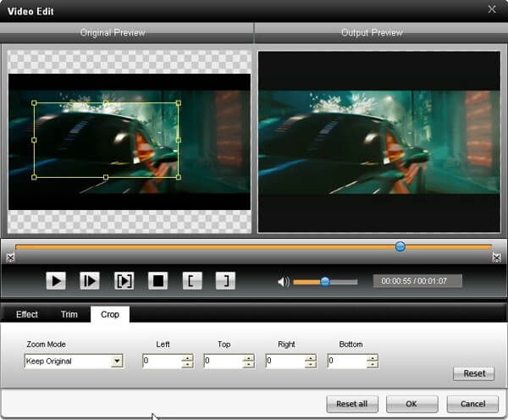Click the Top crop value field
The image size is (508, 420).
point(224,361)
